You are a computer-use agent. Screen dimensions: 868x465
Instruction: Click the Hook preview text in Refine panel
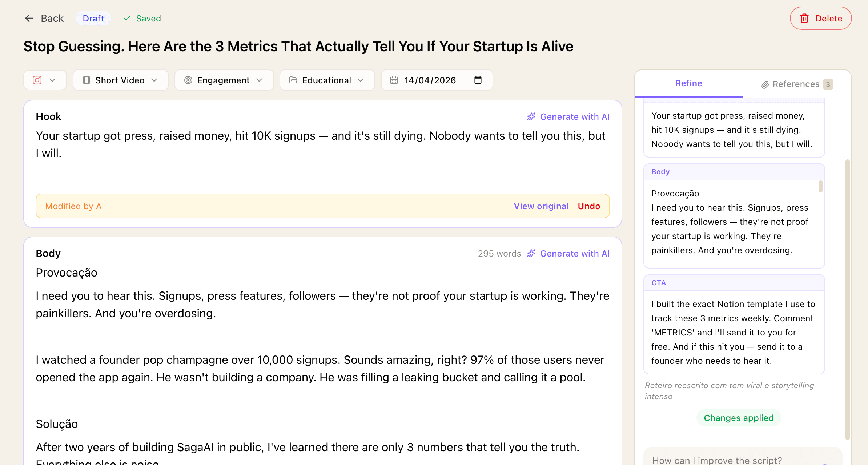click(732, 130)
